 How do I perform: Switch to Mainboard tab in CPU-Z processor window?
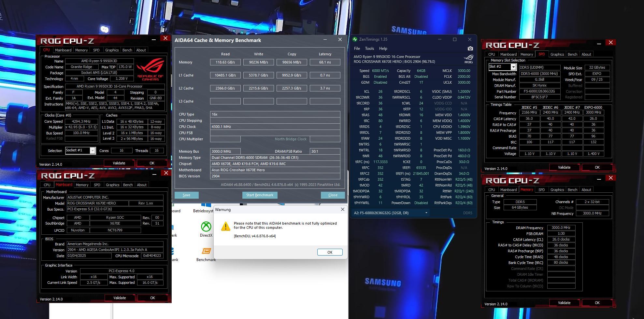coord(63,50)
